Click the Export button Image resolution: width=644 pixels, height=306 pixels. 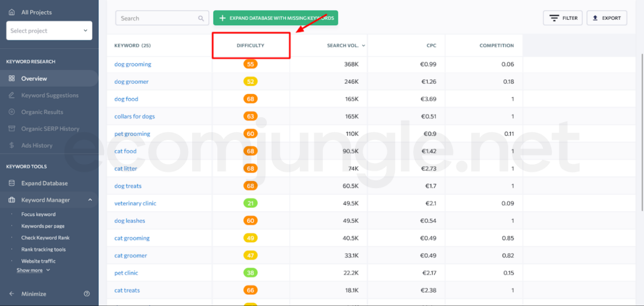point(606,18)
